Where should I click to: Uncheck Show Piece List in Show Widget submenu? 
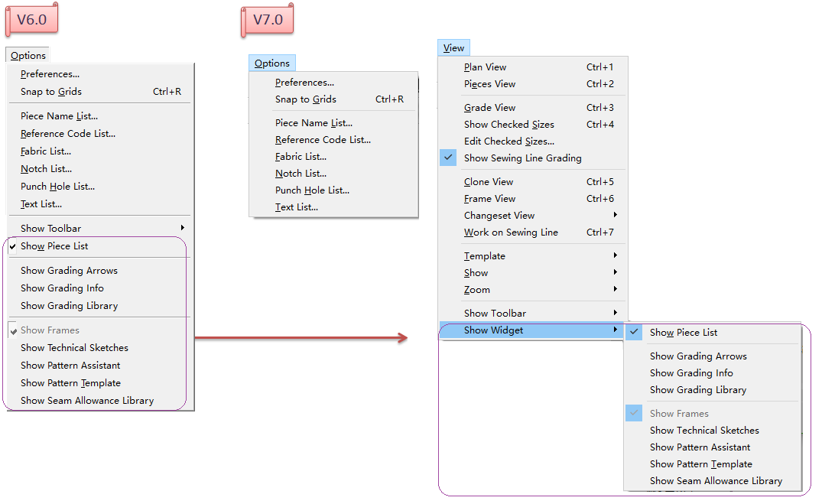pyautogui.click(x=684, y=333)
